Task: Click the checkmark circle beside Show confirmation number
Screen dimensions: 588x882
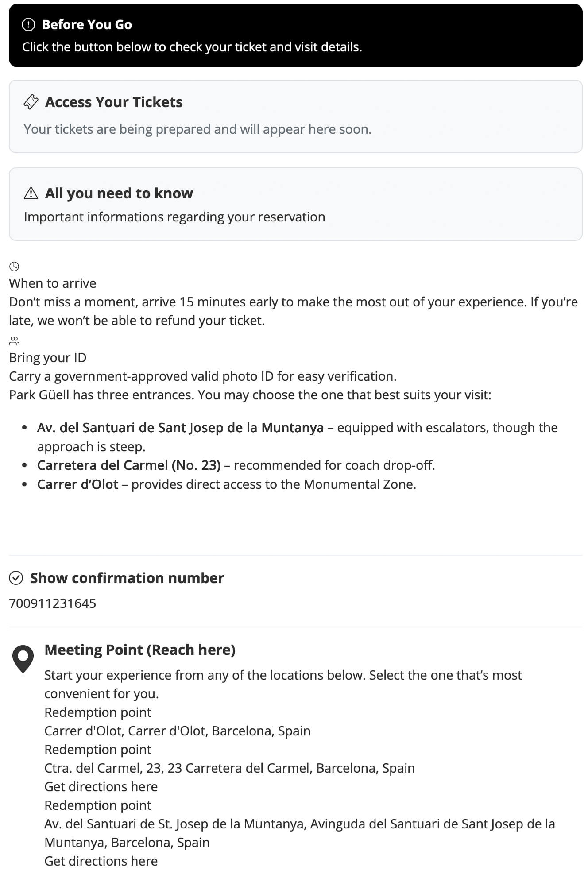Action: tap(16, 578)
